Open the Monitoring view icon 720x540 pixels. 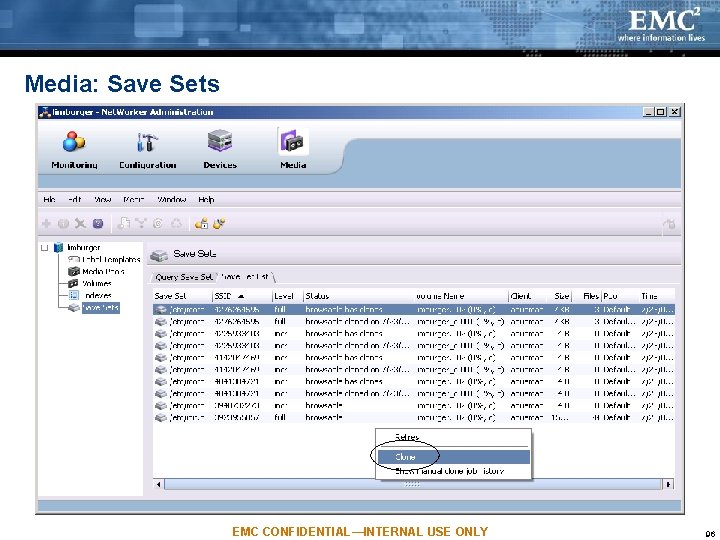pyautogui.click(x=74, y=141)
